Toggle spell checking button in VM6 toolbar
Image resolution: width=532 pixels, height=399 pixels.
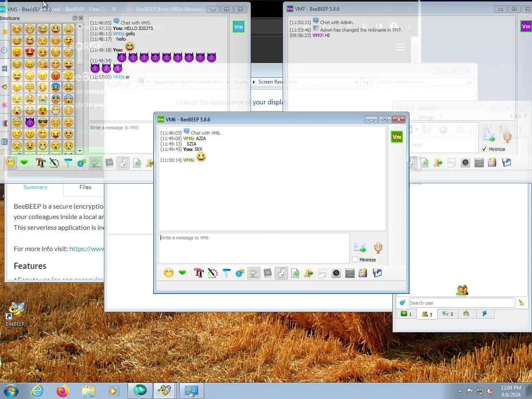point(254,273)
